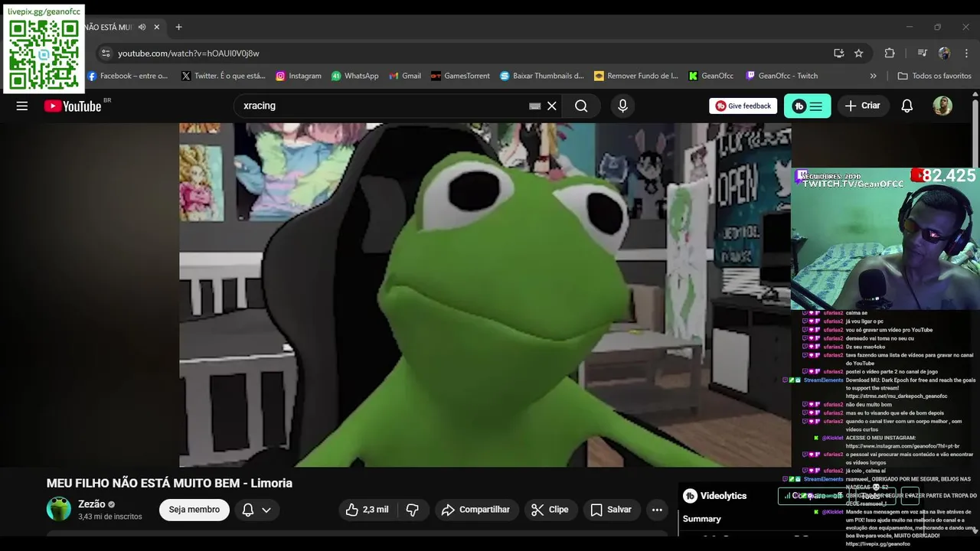Open the Twitter bookmark
The height and width of the screenshot is (551, 980).
point(223,76)
